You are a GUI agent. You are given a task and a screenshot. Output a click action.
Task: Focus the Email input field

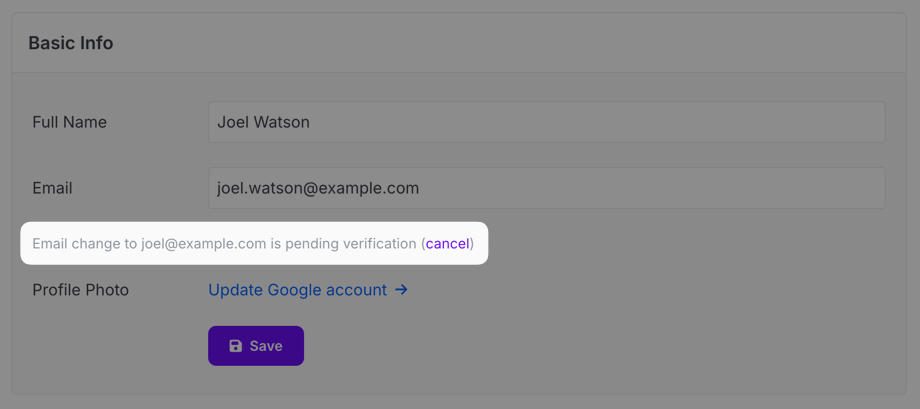(x=546, y=188)
